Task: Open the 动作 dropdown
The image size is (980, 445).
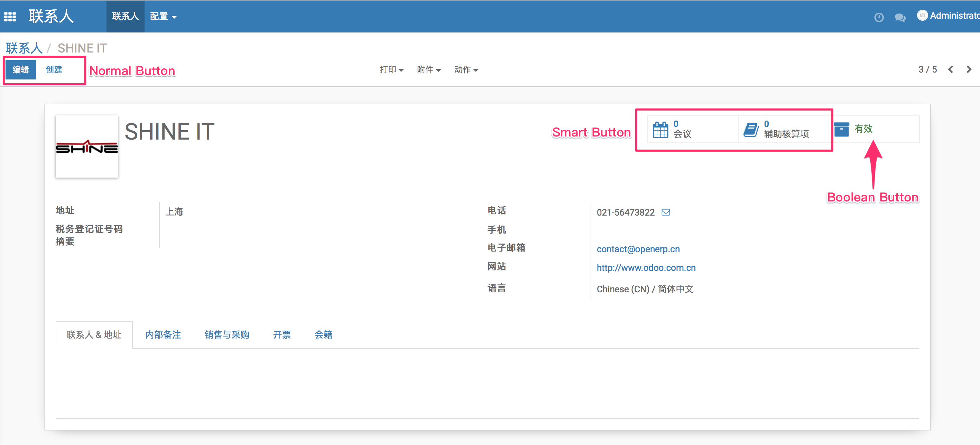Action: pyautogui.click(x=466, y=70)
